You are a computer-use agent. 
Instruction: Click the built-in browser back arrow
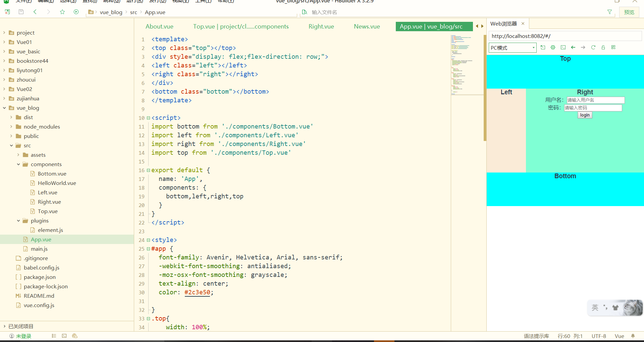pos(573,47)
